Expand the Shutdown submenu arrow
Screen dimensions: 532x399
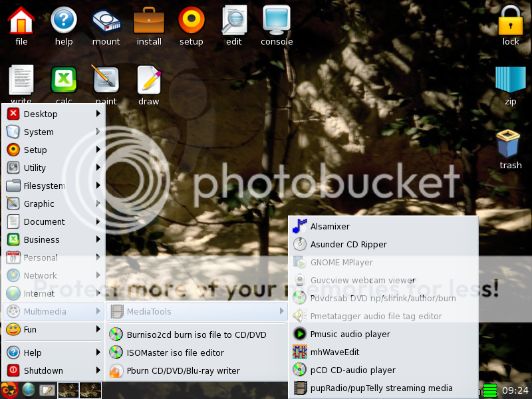click(98, 370)
